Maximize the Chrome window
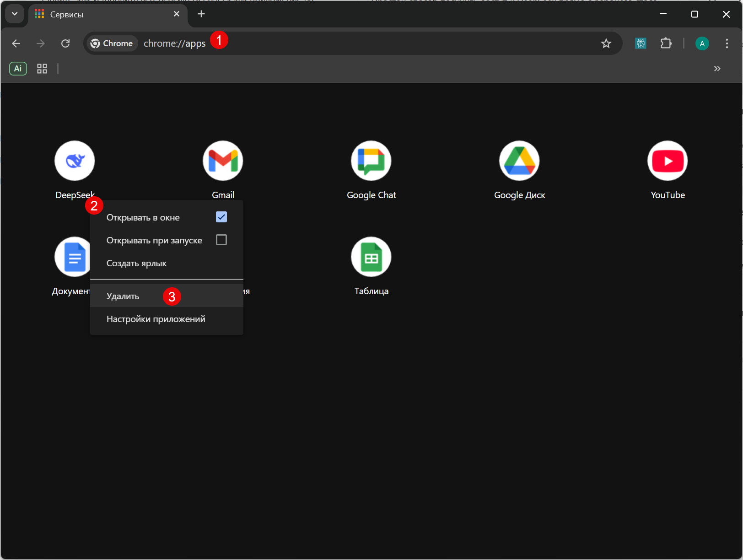Image resolution: width=743 pixels, height=560 pixels. point(695,14)
